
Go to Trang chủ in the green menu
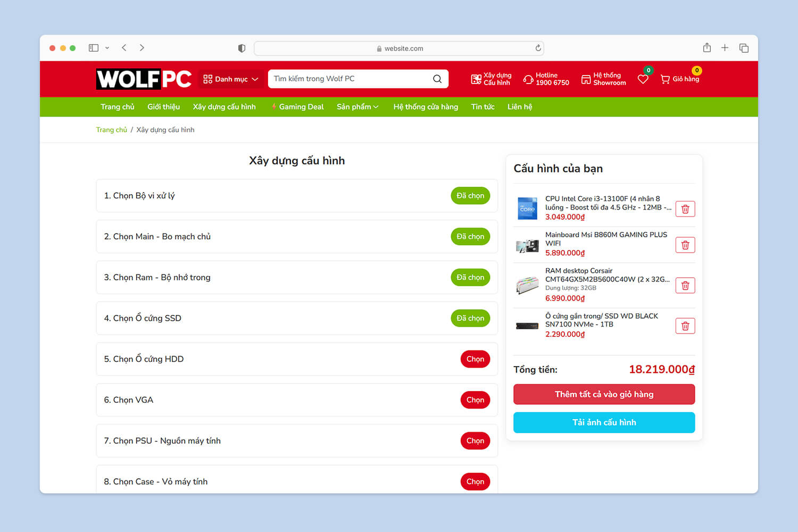[x=118, y=107]
